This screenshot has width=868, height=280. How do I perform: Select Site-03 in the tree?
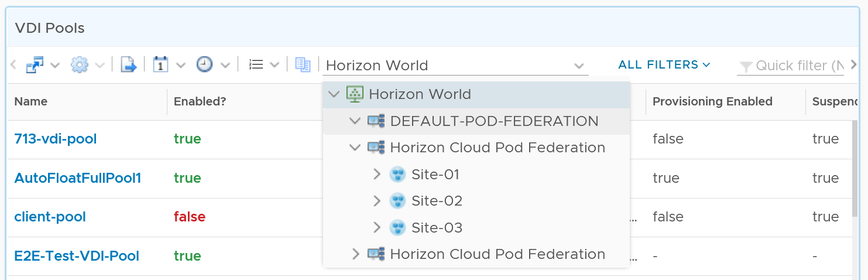(x=437, y=227)
